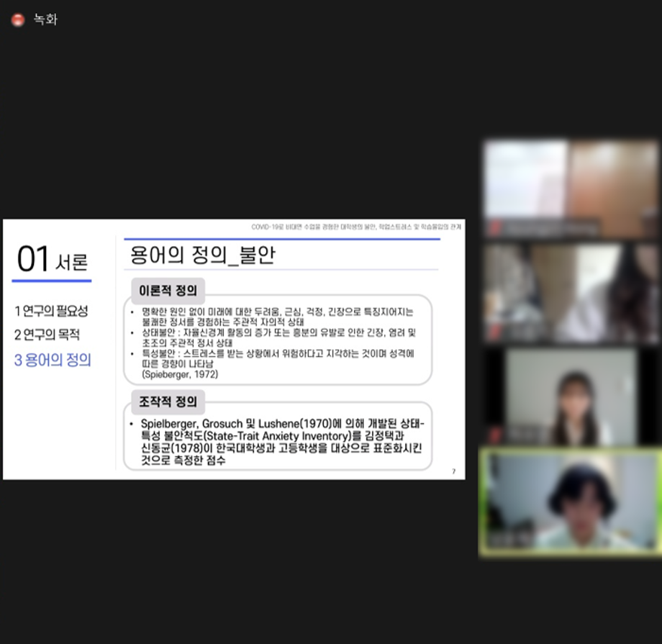Click the slide title 용어의 정의_불안
This screenshot has width=662, height=644.
click(x=202, y=255)
